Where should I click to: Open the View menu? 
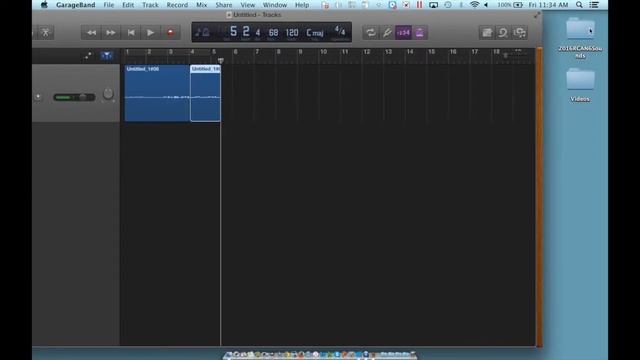(x=247, y=5)
